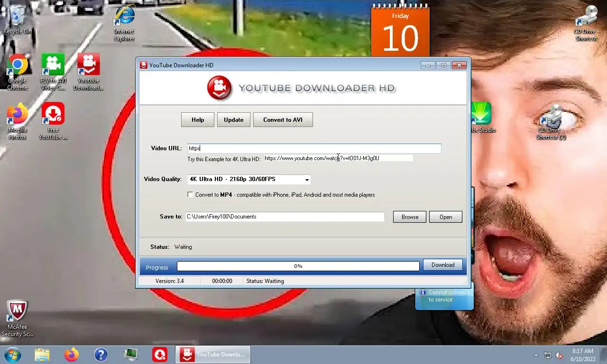Open the taskbar clock showing 8:17 AM
Screen dimensions: 607x364
point(583,355)
